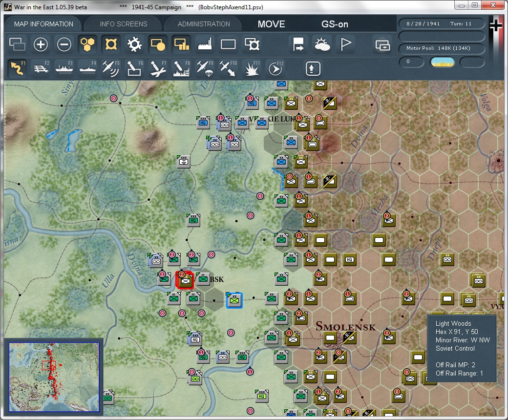Maximize the War in the East window

tap(475, 5)
